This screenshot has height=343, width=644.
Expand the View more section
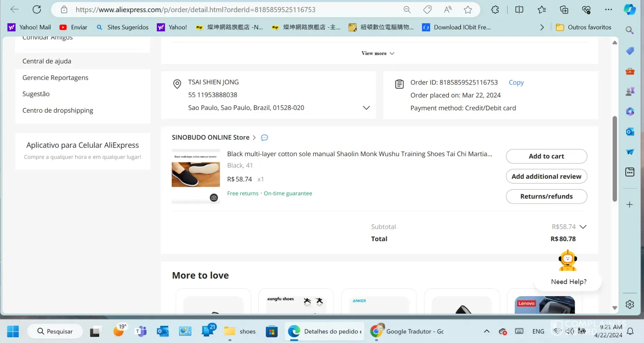(378, 53)
